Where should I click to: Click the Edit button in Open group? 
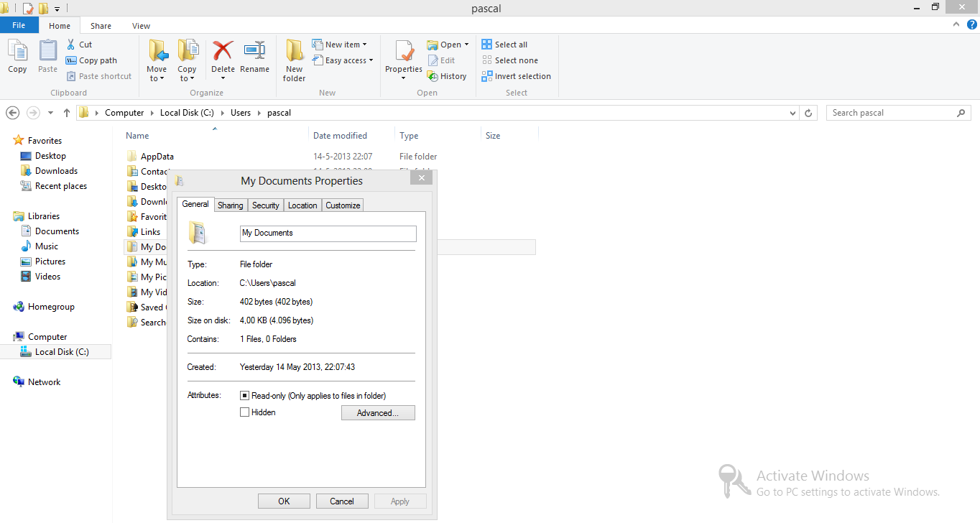pyautogui.click(x=442, y=60)
